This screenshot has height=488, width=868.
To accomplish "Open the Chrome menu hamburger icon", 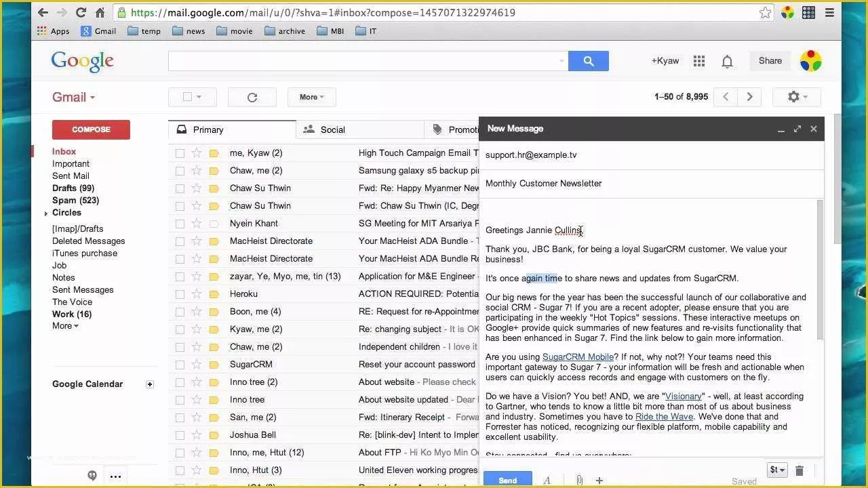I will point(829,12).
